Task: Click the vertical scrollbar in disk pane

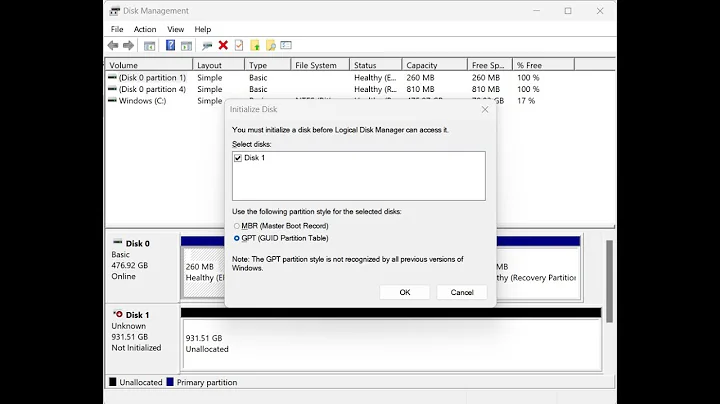Action: tap(609, 281)
